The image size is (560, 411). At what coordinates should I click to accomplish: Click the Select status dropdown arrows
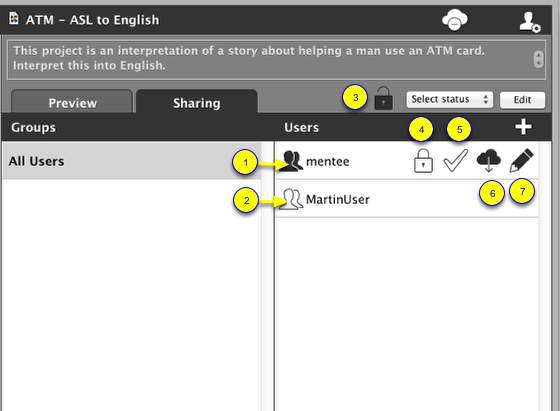coord(485,99)
